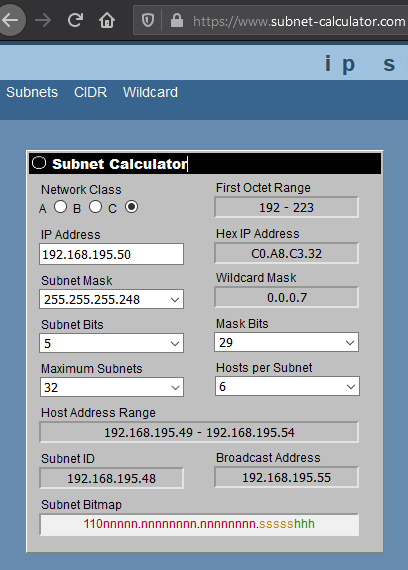Expand the Subnet Bits dropdown

pyautogui.click(x=111, y=343)
